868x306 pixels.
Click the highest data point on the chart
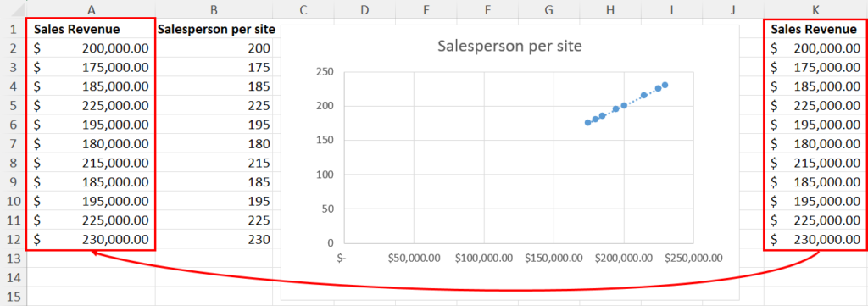tap(665, 86)
